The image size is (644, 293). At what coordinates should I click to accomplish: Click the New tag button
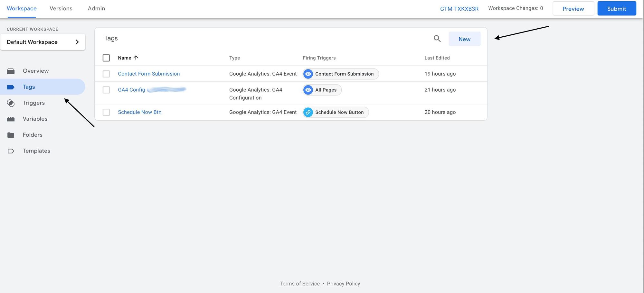(x=464, y=39)
